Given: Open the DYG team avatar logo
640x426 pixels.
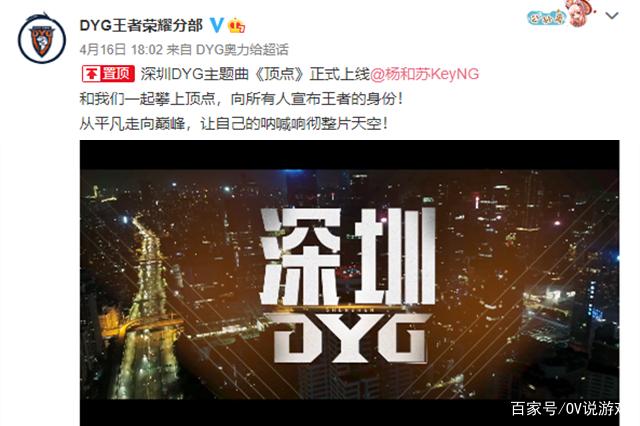Looking at the screenshot, I should click(42, 40).
